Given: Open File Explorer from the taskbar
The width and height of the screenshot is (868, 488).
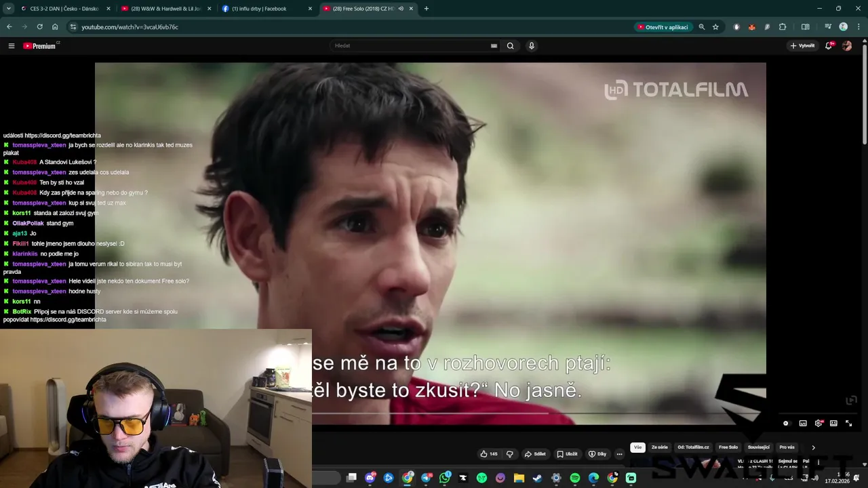Looking at the screenshot, I should 519,478.
